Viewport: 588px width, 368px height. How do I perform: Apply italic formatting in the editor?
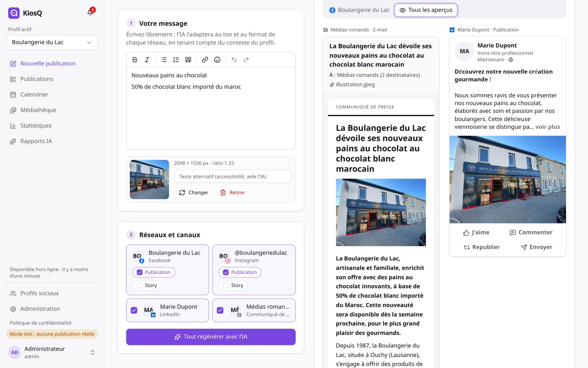pyautogui.click(x=147, y=60)
